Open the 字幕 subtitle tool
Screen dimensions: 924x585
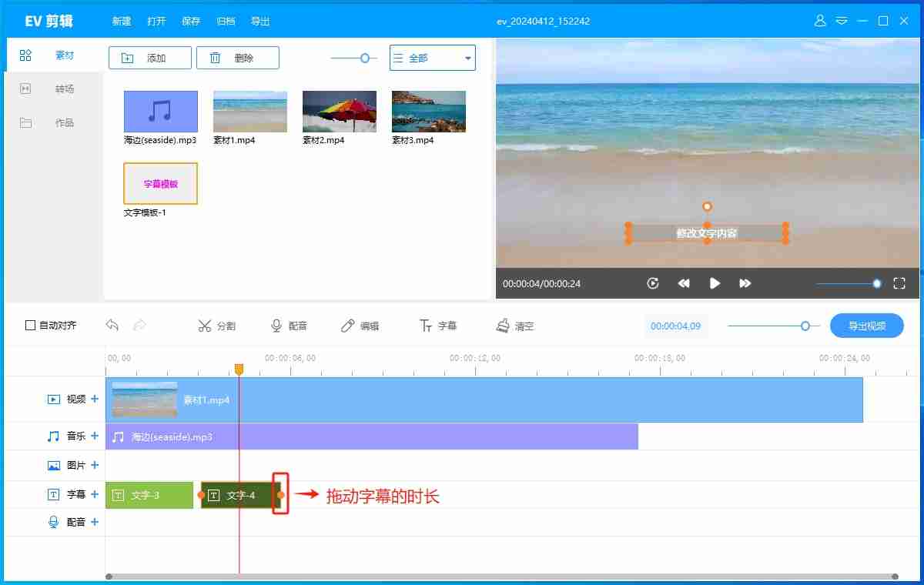point(437,325)
